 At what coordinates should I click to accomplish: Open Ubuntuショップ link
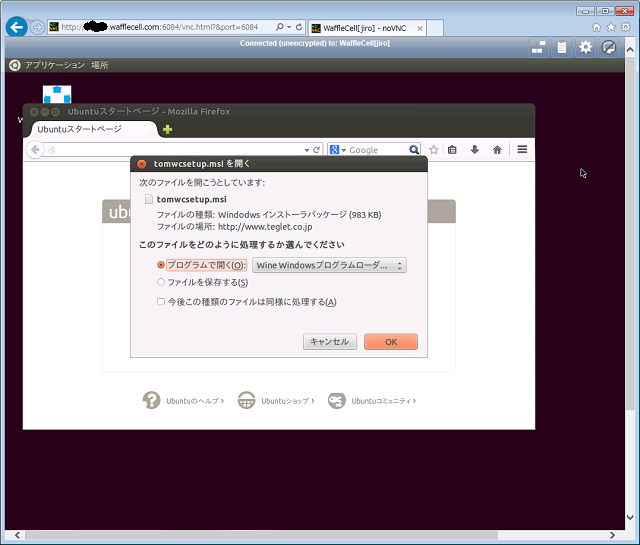click(x=288, y=401)
